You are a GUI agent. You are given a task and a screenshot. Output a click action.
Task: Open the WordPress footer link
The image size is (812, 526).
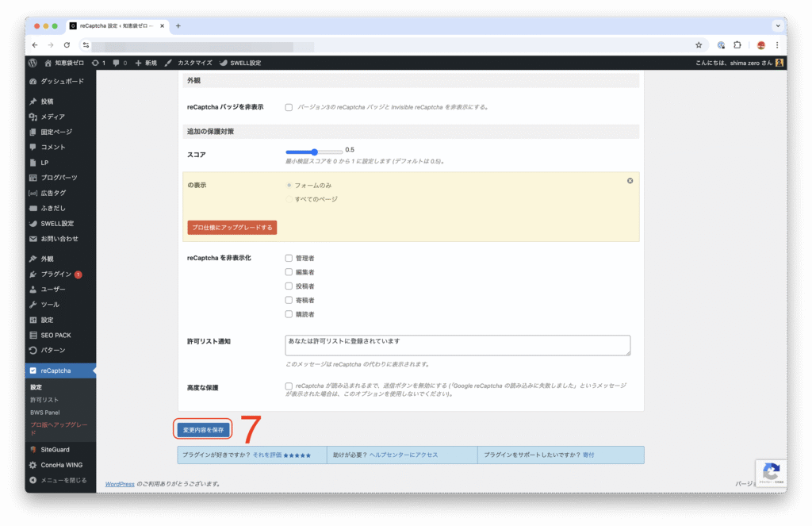(120, 484)
